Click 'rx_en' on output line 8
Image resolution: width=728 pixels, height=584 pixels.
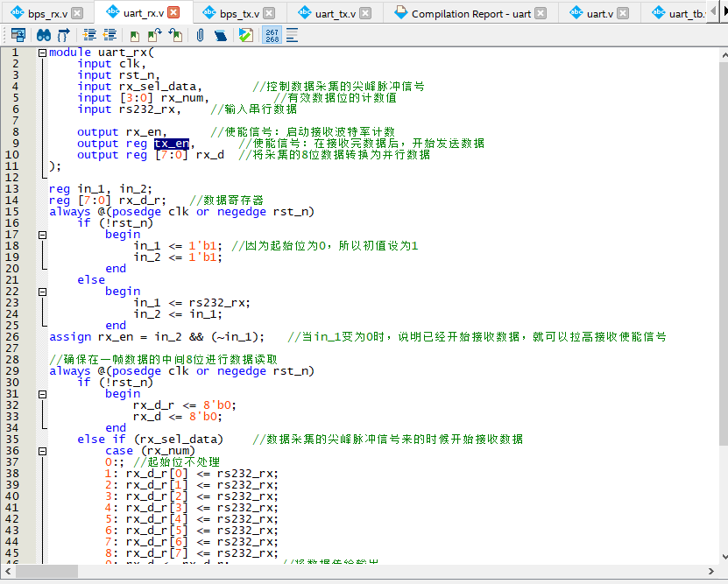(x=144, y=131)
